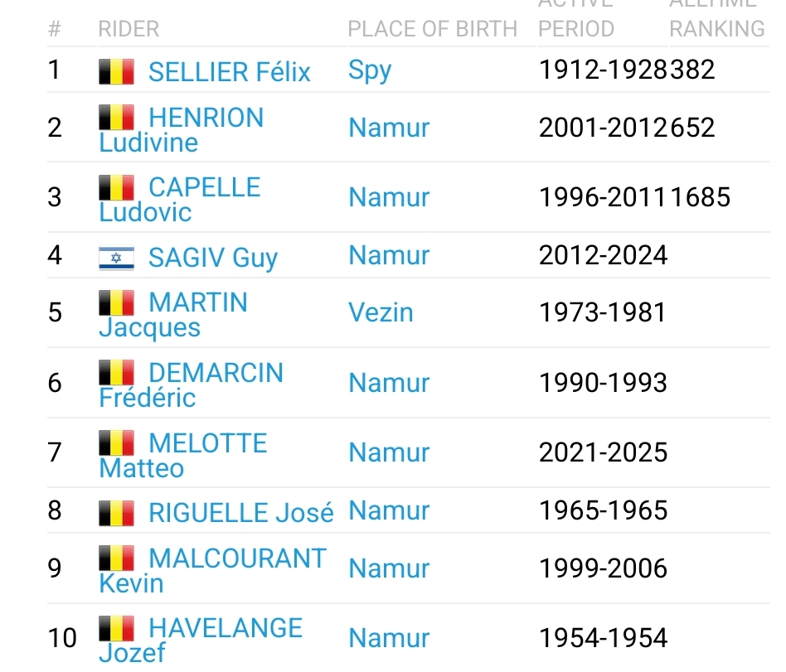Click Israeli flag beside SAGIV Guy

coord(116,258)
